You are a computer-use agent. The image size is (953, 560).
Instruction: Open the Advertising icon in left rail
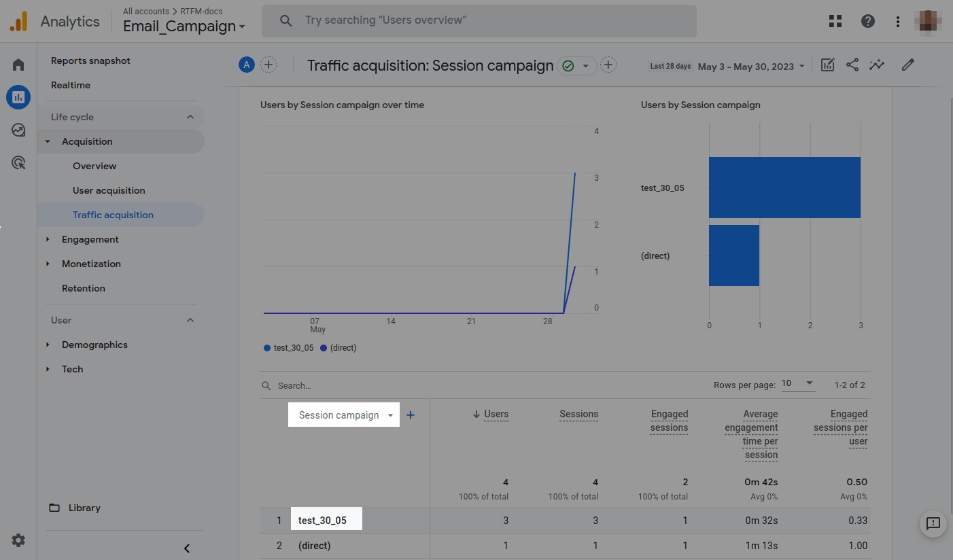click(18, 162)
